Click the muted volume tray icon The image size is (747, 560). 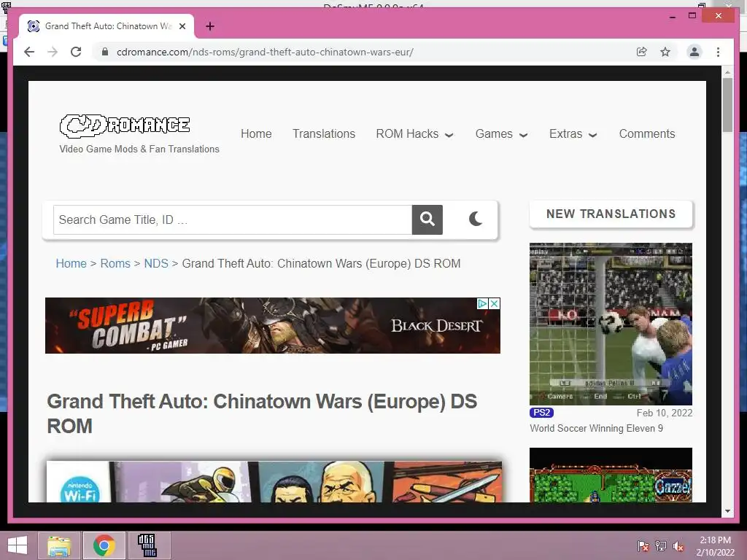pyautogui.click(x=678, y=546)
